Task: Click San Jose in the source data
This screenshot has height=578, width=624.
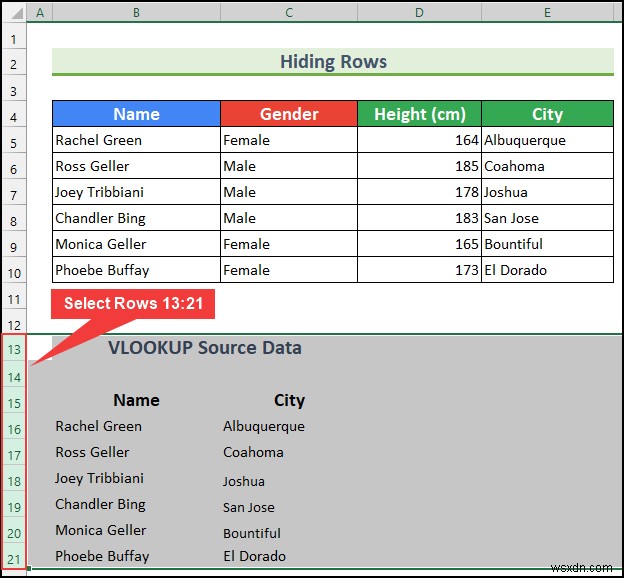Action: click(x=249, y=507)
